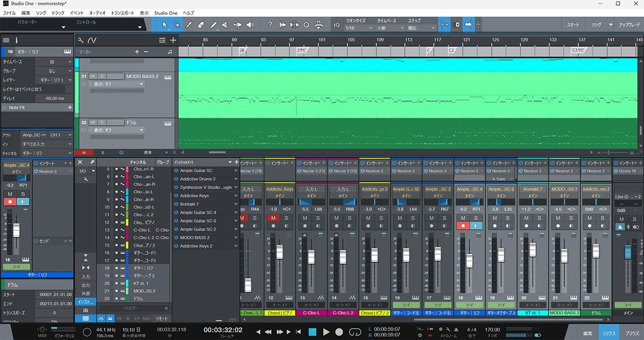Open the Snap 順応 dropdown
Image resolution: width=644 pixels, height=340 pixels.
click(421, 28)
